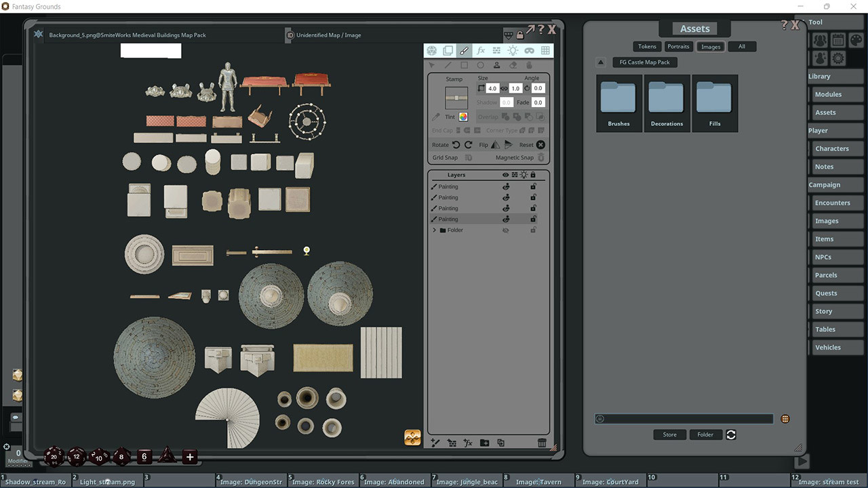Viewport: 868px width, 488px height.
Task: Expand the Folder layer entry
Action: [434, 230]
